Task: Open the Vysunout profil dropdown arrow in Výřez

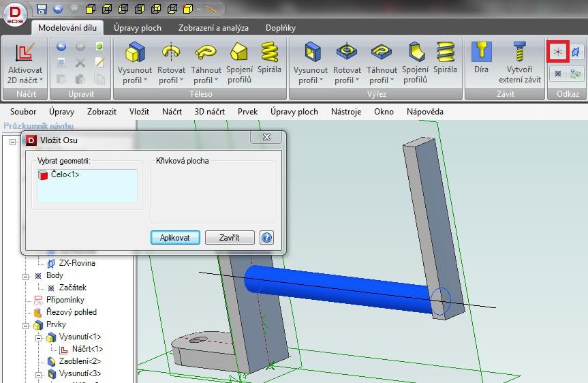Action: tap(321, 80)
